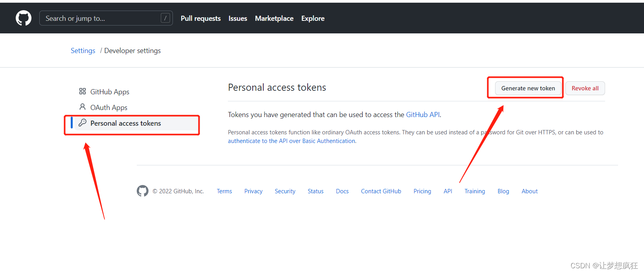Screen dimensions: 644x273
Task: Open Blog footer link
Action: point(503,191)
